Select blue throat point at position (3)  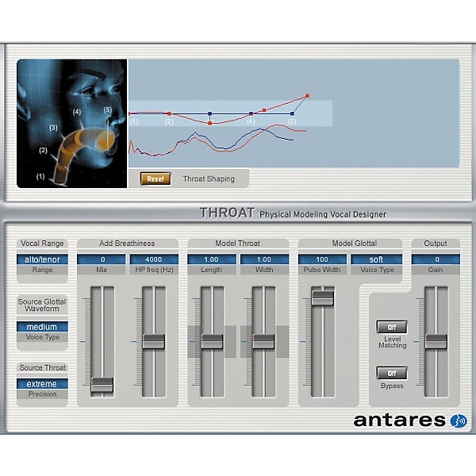(x=209, y=113)
